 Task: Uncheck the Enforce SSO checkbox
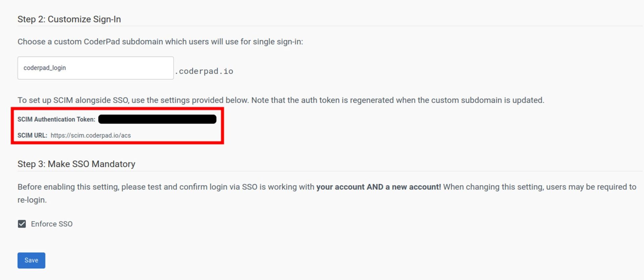pyautogui.click(x=22, y=224)
